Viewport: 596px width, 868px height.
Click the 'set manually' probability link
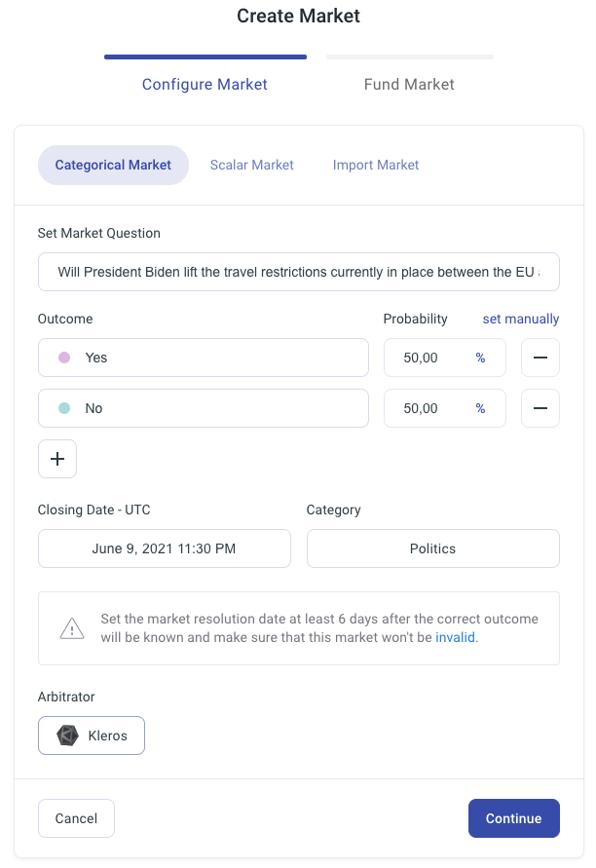[x=521, y=319]
